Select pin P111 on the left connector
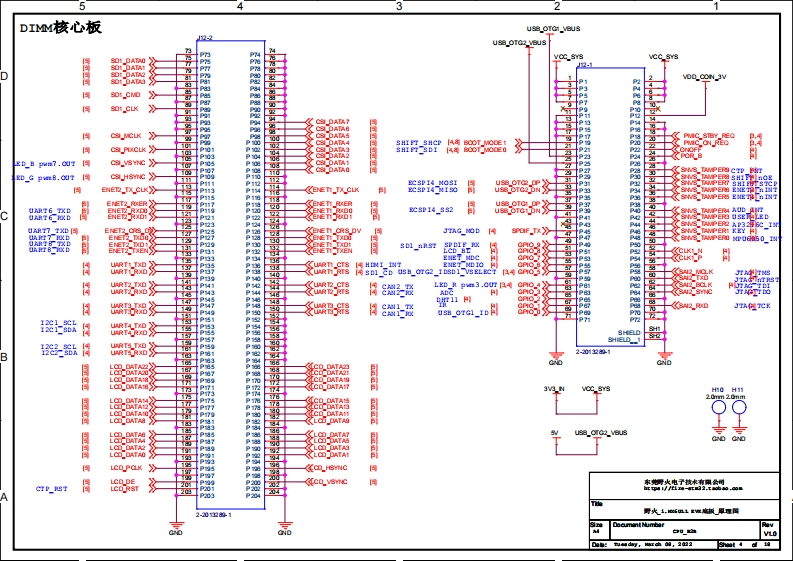The image size is (793, 561). 206,185
